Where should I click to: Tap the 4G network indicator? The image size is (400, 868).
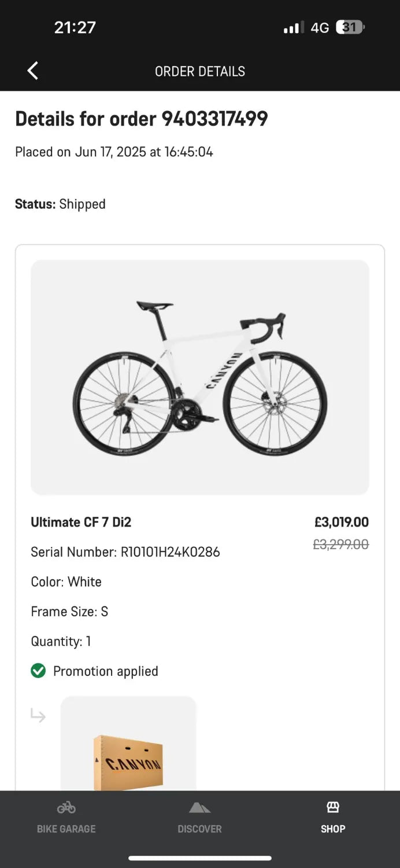click(x=320, y=27)
